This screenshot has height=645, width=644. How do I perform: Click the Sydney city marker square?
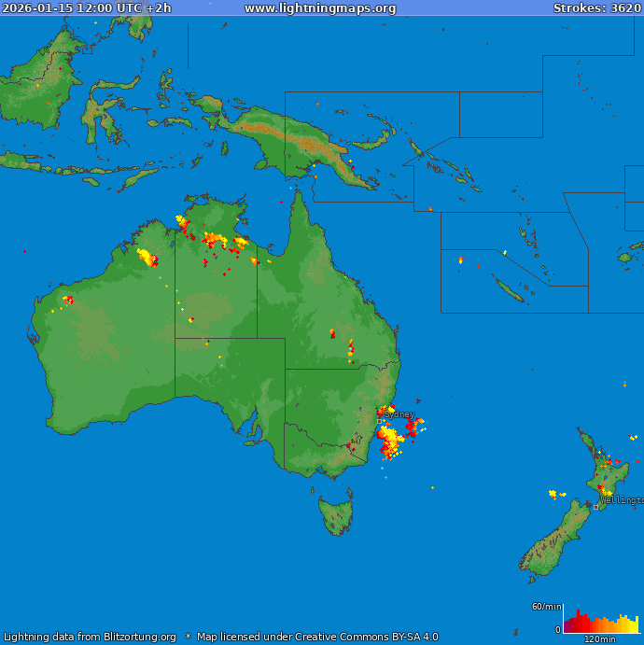[379, 421]
